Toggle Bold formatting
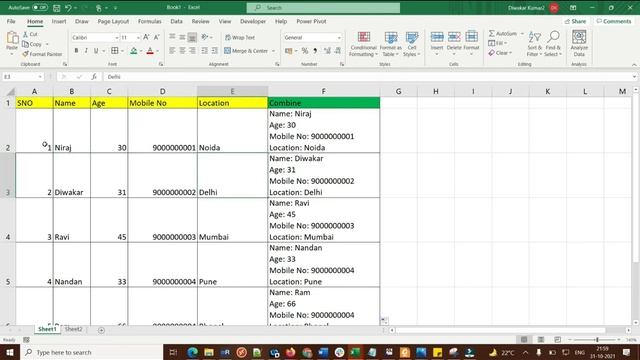Screen dimensions: 640x360 76,51
